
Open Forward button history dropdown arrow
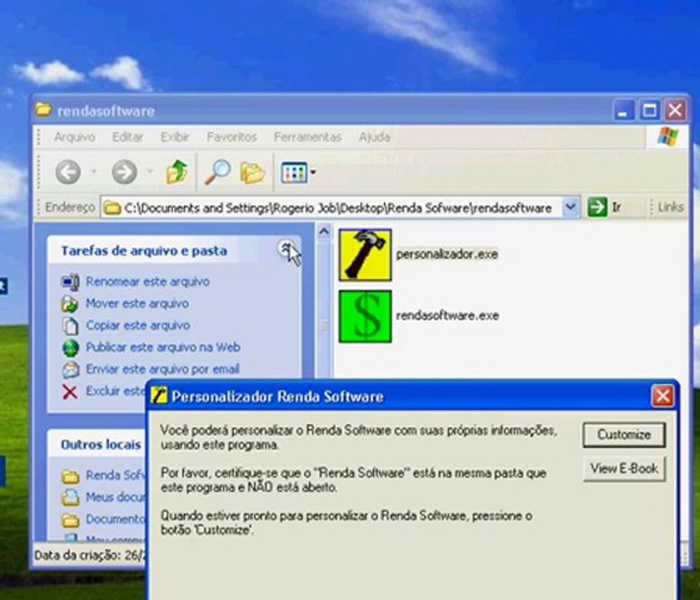pyautogui.click(x=150, y=171)
